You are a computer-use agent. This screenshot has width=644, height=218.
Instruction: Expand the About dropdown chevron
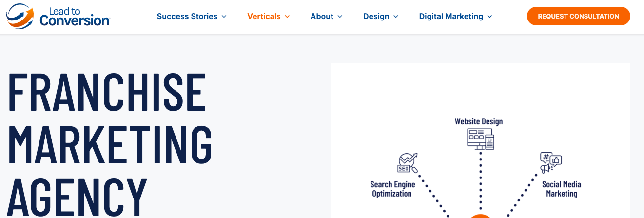pyautogui.click(x=340, y=17)
